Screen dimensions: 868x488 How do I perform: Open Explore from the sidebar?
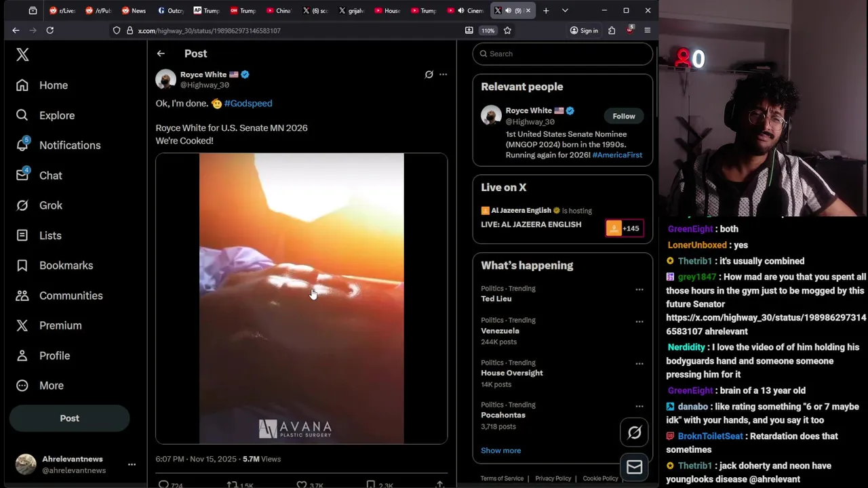click(45, 115)
